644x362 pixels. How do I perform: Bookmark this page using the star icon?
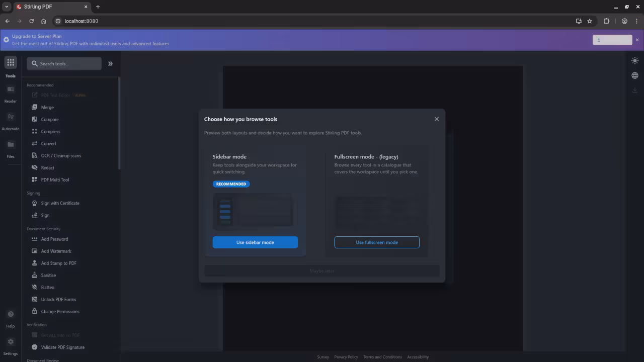[590, 21]
